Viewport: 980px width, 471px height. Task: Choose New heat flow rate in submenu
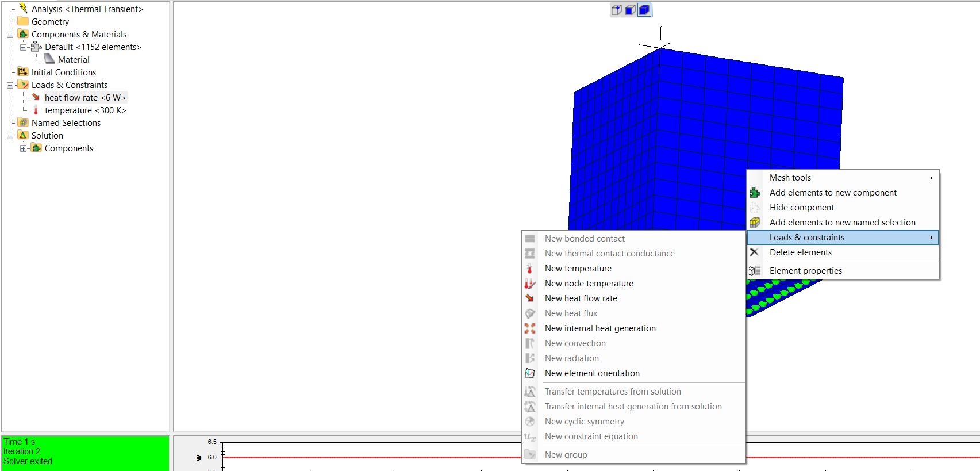pyautogui.click(x=634, y=298)
